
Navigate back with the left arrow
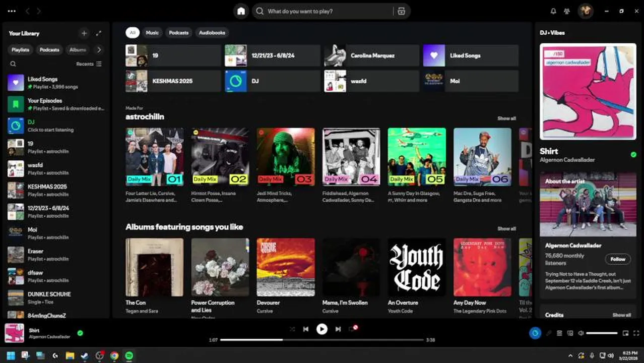click(x=27, y=11)
